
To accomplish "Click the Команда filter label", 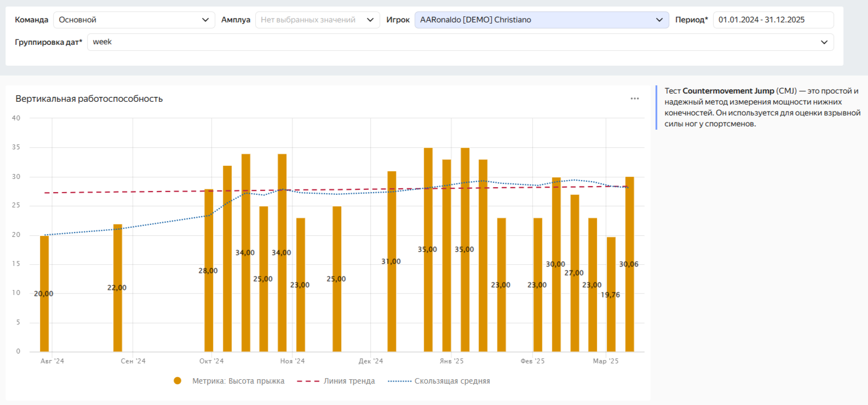I will (x=32, y=20).
